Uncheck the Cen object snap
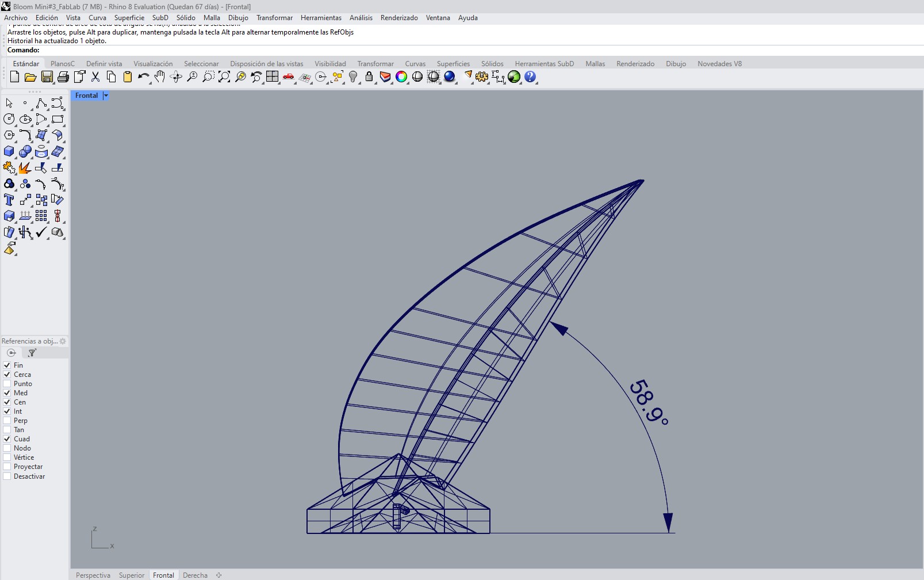The height and width of the screenshot is (580, 924). tap(7, 402)
